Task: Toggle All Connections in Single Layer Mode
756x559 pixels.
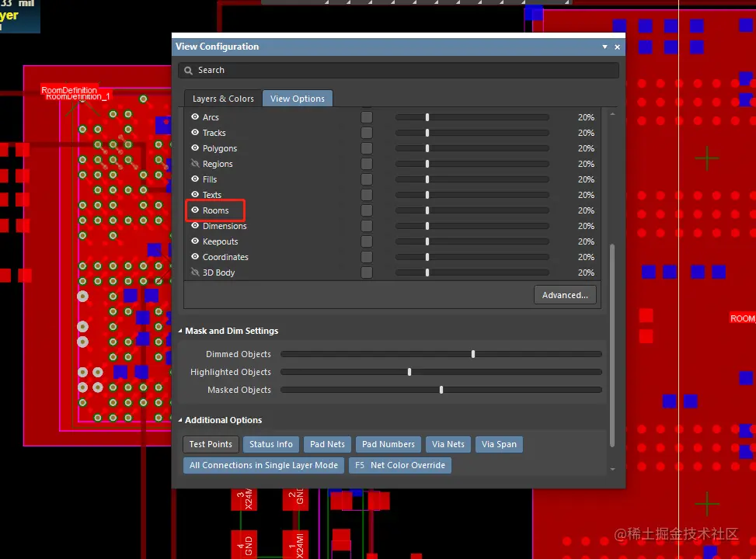Action: [263, 465]
